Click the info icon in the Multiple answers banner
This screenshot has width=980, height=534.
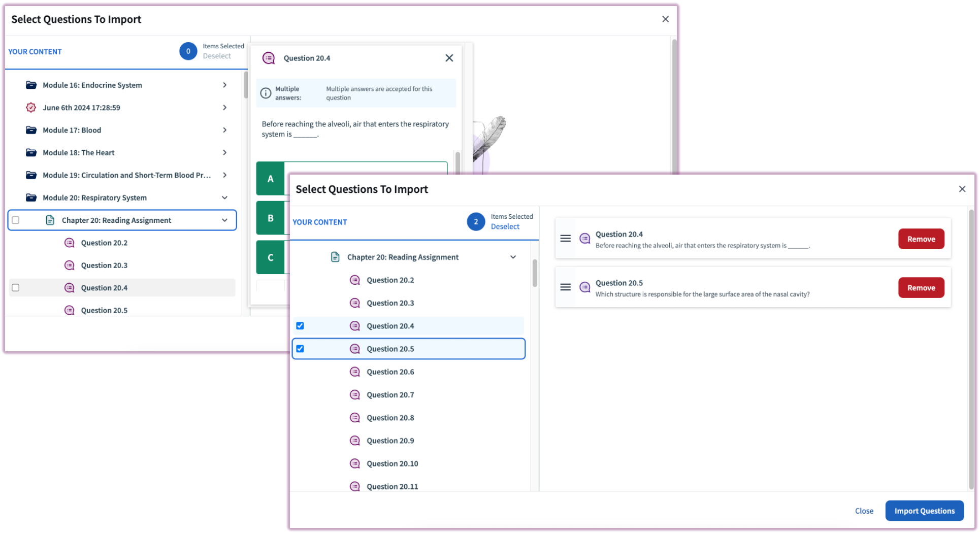click(x=266, y=93)
